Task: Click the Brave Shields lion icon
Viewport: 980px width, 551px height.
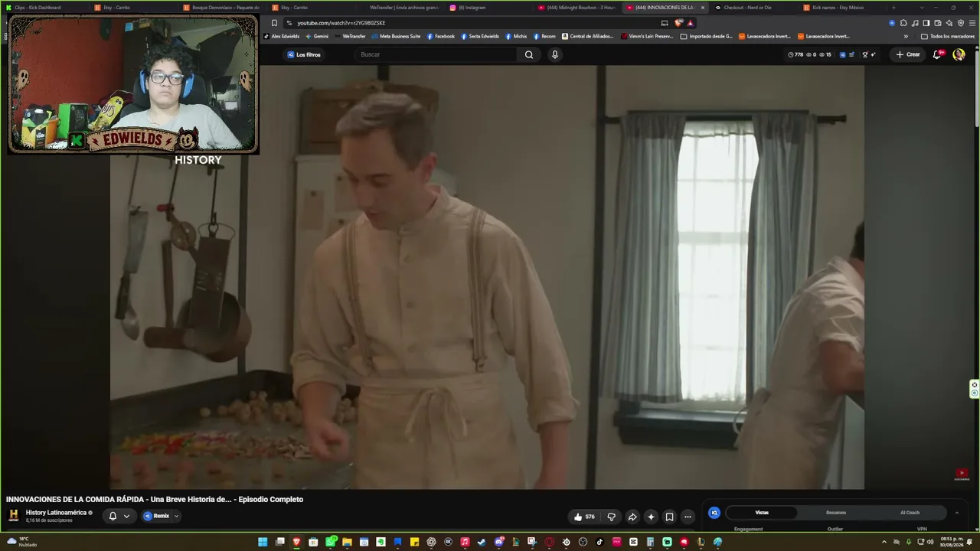Action: (x=678, y=23)
